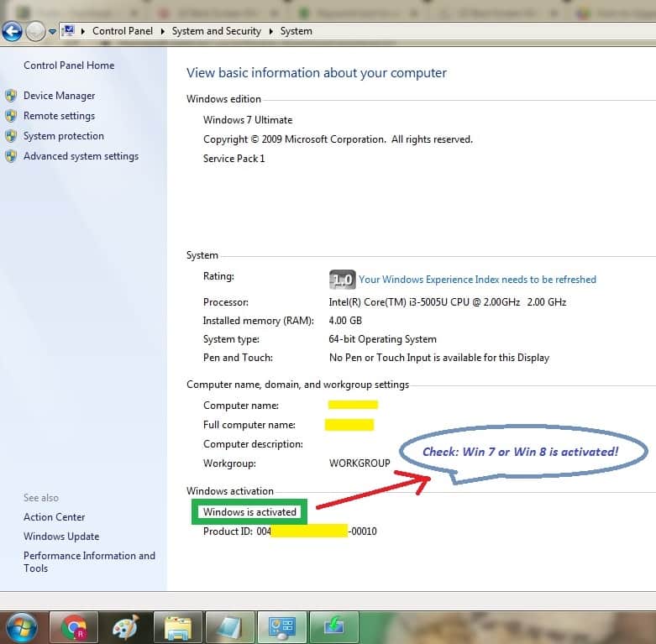
Task: Click the shield icon beside Remote settings
Action: coord(11,116)
